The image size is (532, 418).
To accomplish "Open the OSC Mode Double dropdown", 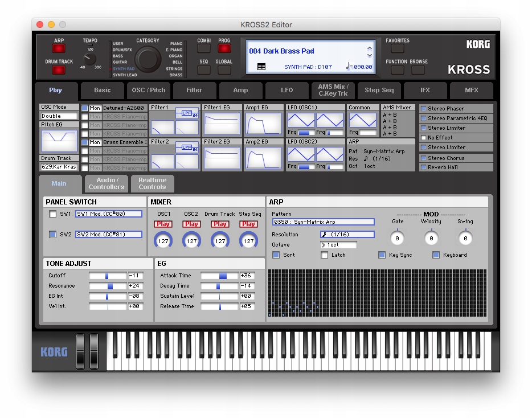I will [x=59, y=116].
